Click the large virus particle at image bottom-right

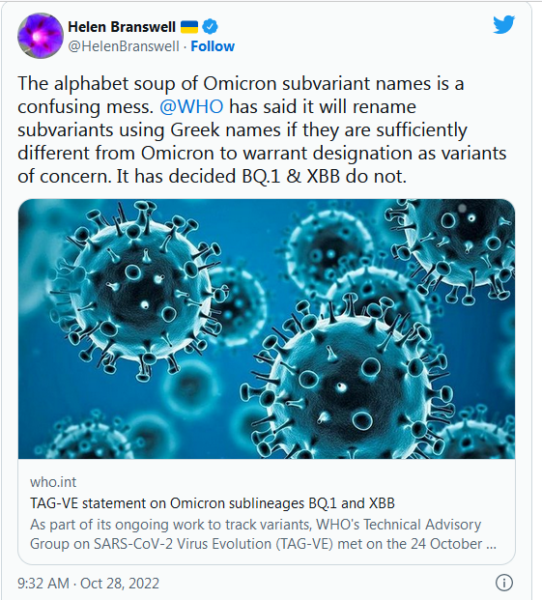click(346, 383)
